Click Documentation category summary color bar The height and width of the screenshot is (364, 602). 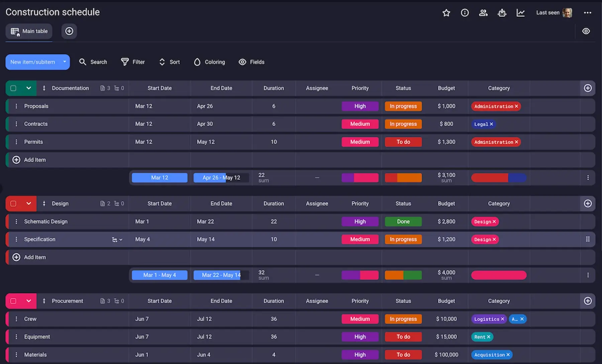pyautogui.click(x=499, y=177)
